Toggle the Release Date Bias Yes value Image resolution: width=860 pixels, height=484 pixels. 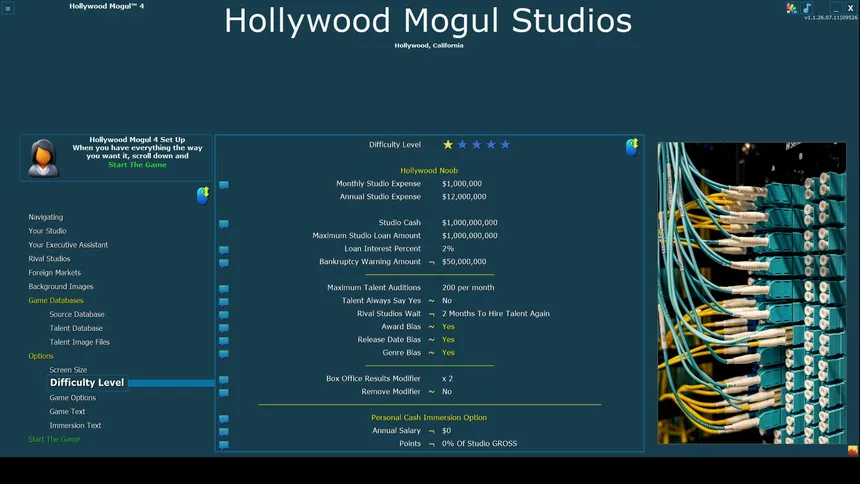pos(448,340)
